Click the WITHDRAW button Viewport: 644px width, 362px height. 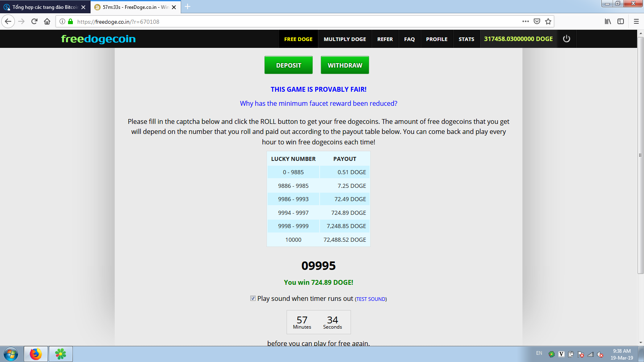click(x=345, y=65)
